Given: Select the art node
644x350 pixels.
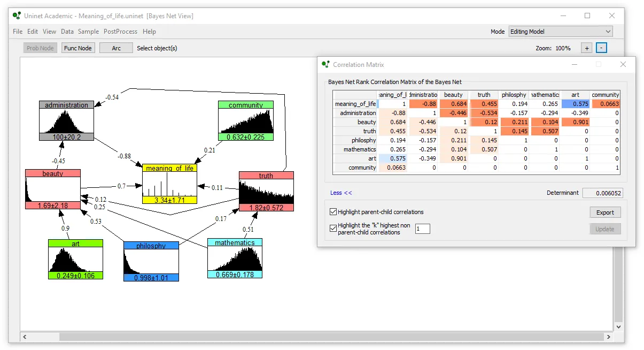Looking at the screenshot, I should click(x=75, y=260).
